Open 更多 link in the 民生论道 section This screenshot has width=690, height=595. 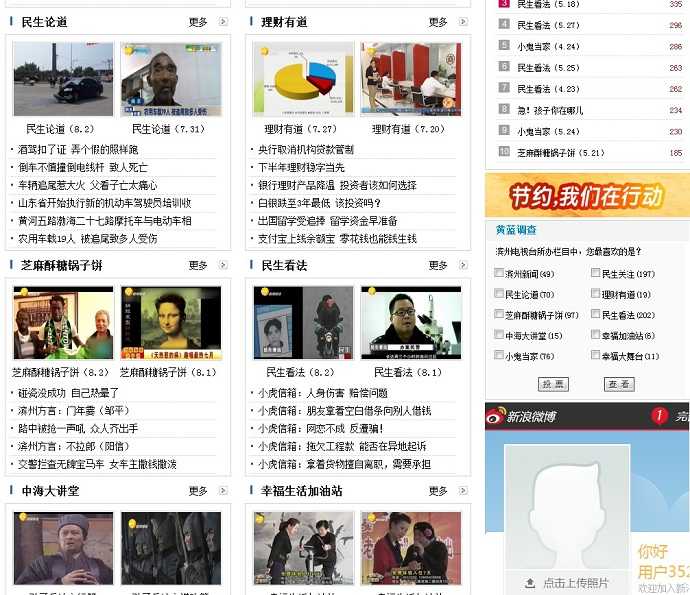click(198, 22)
